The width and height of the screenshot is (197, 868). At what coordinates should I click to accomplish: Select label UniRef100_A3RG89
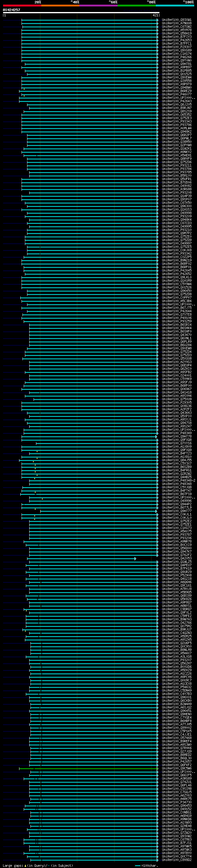click(x=176, y=778)
